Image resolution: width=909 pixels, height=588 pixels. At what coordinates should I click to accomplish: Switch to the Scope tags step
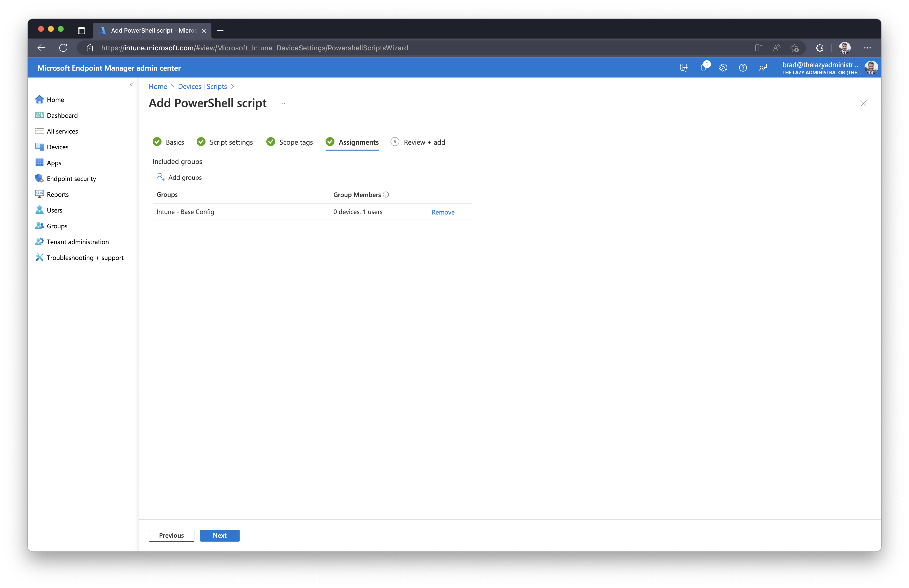289,142
